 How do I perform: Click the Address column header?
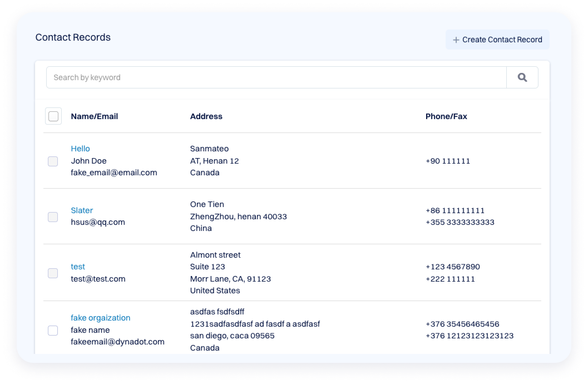(x=206, y=116)
